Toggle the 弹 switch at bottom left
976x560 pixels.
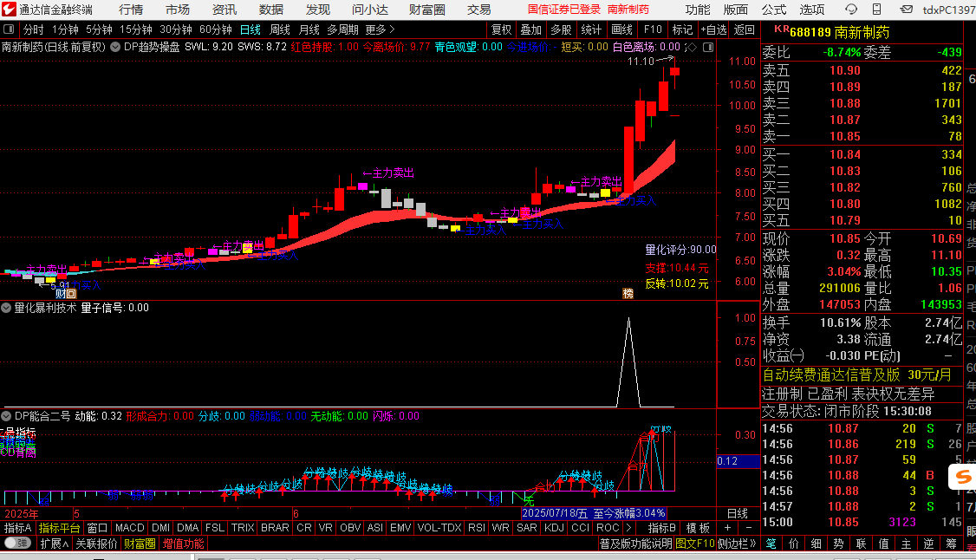pyautogui.click(x=16, y=543)
